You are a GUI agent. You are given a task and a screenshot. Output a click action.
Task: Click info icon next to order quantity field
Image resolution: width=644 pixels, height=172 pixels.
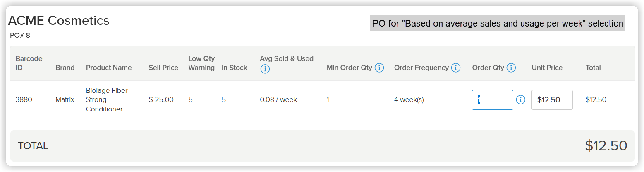[521, 100]
